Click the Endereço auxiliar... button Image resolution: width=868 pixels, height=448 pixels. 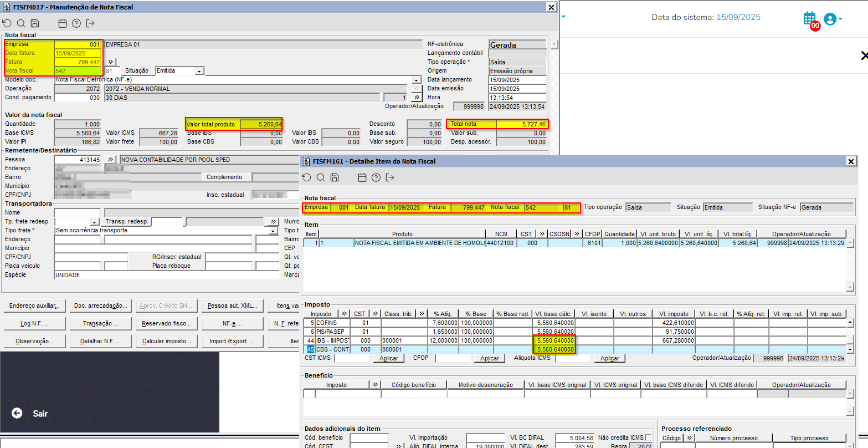tap(34, 306)
